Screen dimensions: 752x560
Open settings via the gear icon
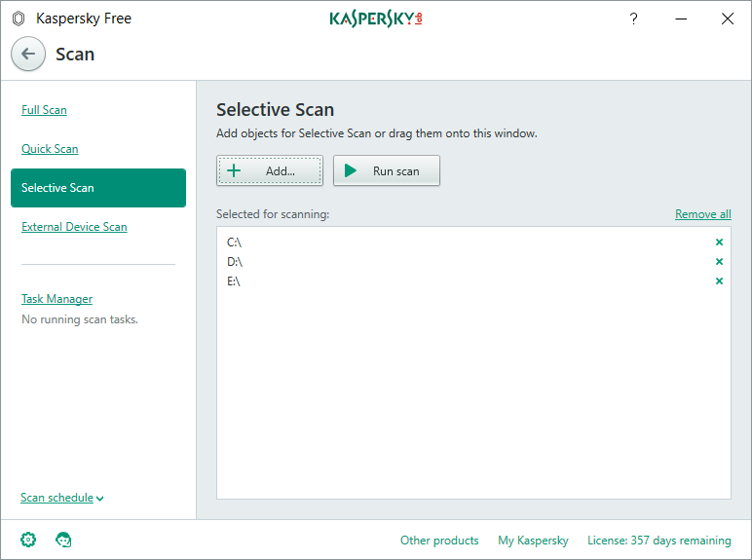click(x=28, y=540)
